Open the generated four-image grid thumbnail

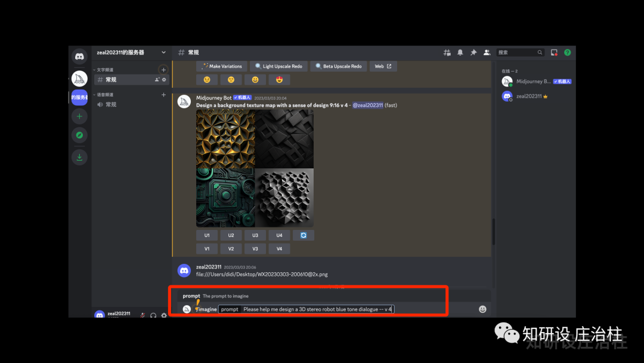click(255, 168)
